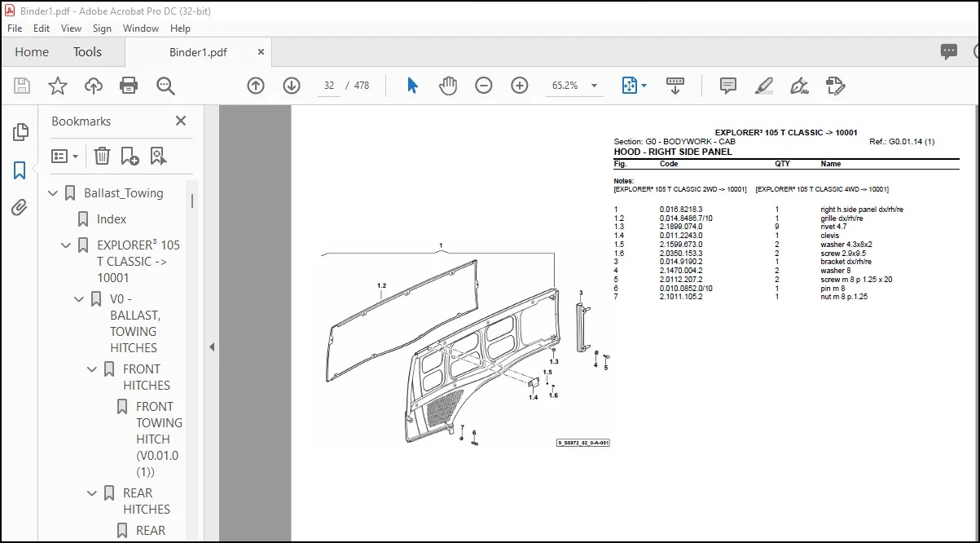The width and height of the screenshot is (980, 543).
Task: Star this file with Add to Favorites icon
Action: click(58, 86)
